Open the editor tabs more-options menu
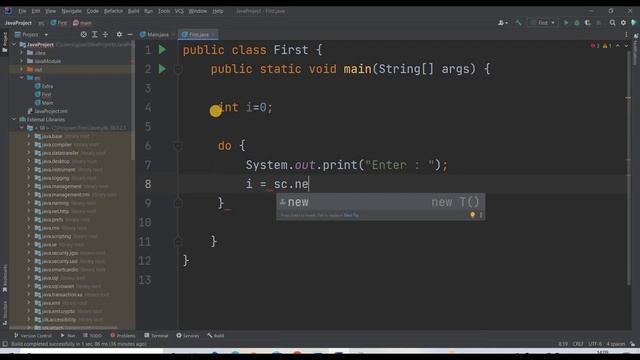This screenshot has height=360, width=640. tap(626, 35)
